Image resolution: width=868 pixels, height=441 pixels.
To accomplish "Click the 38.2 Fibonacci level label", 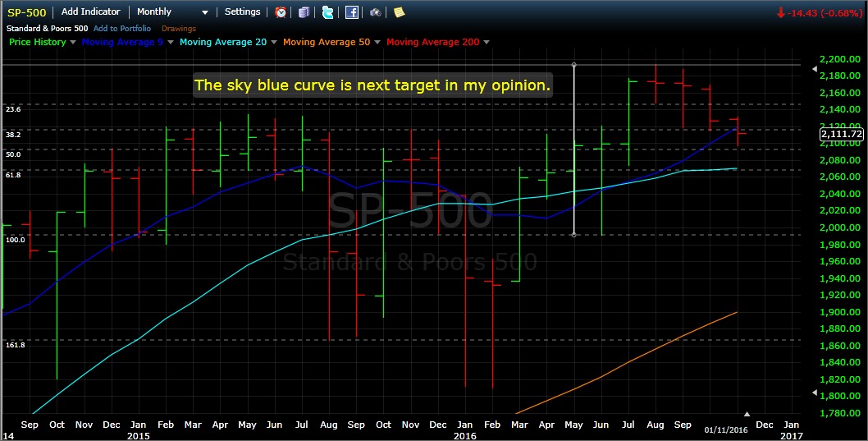I will click(13, 135).
